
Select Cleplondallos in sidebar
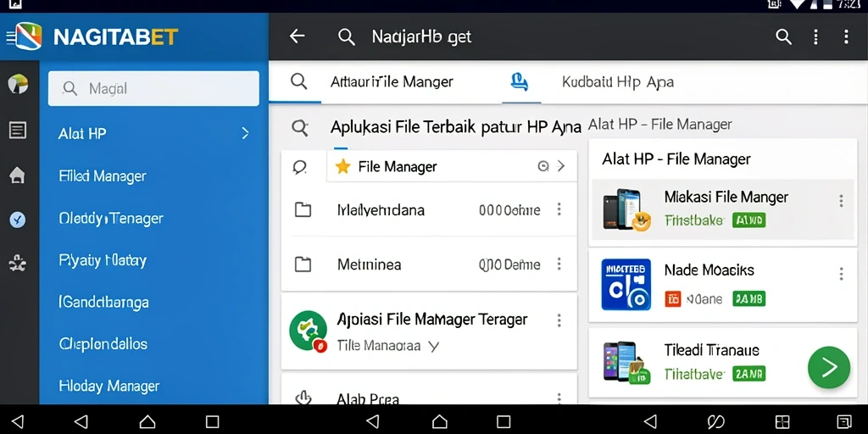tap(103, 344)
